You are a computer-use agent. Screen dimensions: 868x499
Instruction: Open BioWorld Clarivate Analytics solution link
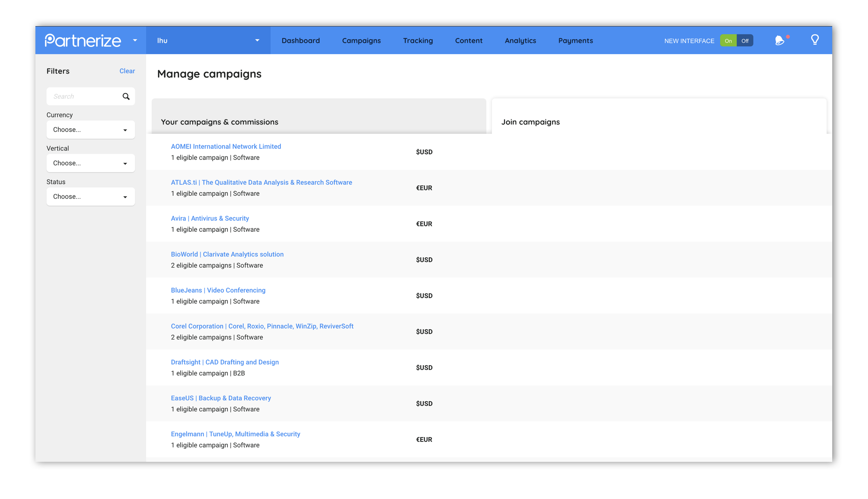227,254
